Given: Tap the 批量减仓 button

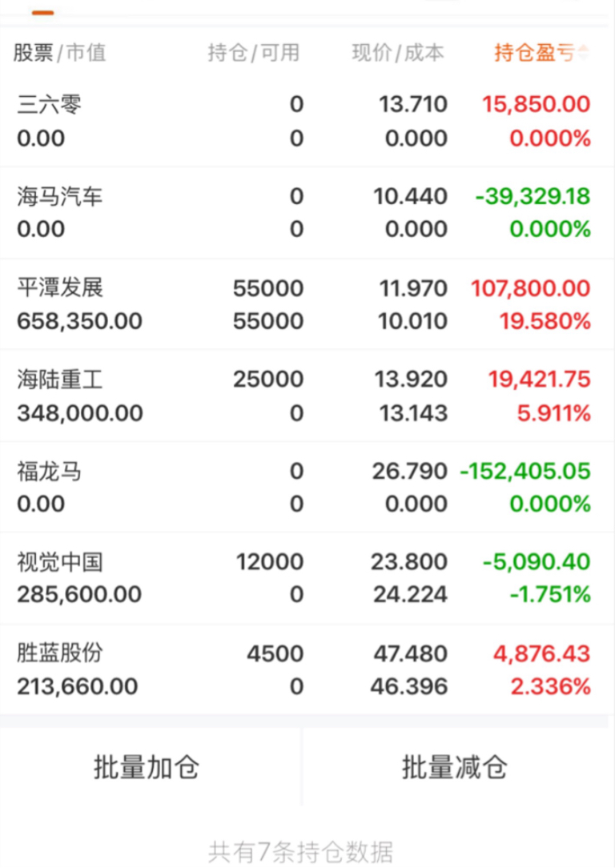Looking at the screenshot, I should click(x=454, y=768).
